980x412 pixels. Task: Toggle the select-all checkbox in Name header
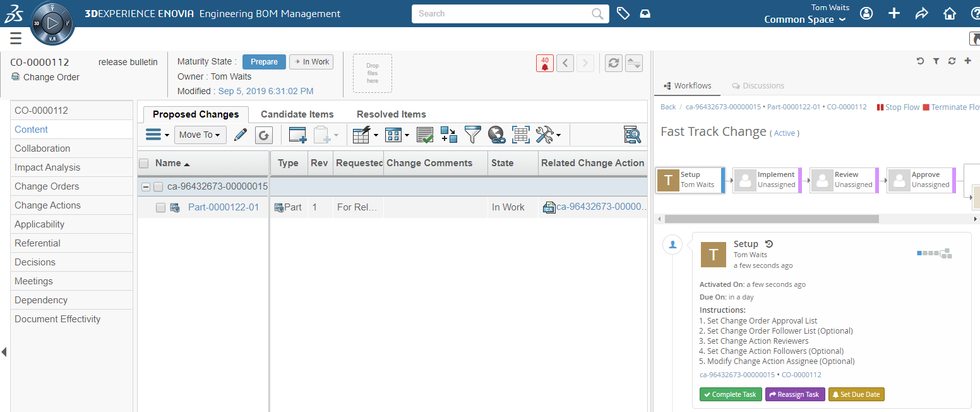(x=144, y=163)
